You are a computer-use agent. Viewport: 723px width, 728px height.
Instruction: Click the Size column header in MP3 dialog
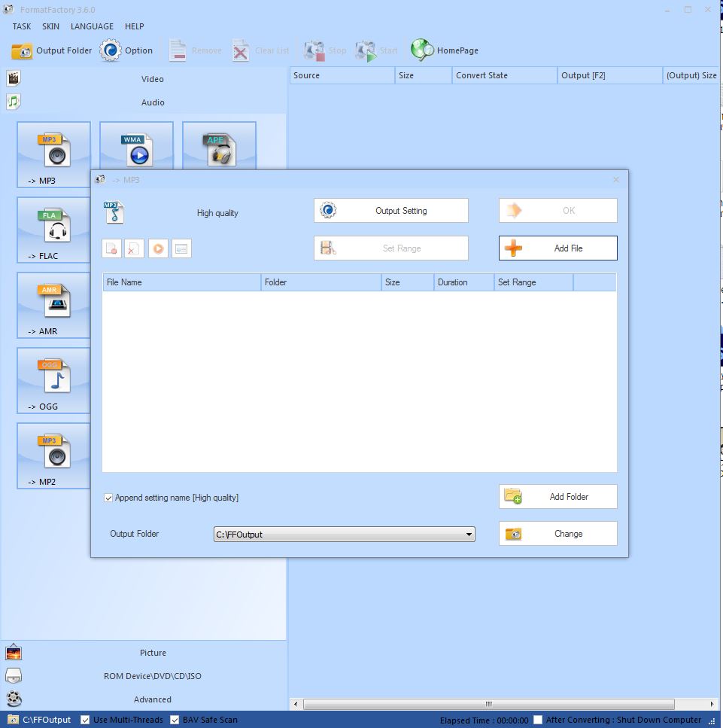408,282
